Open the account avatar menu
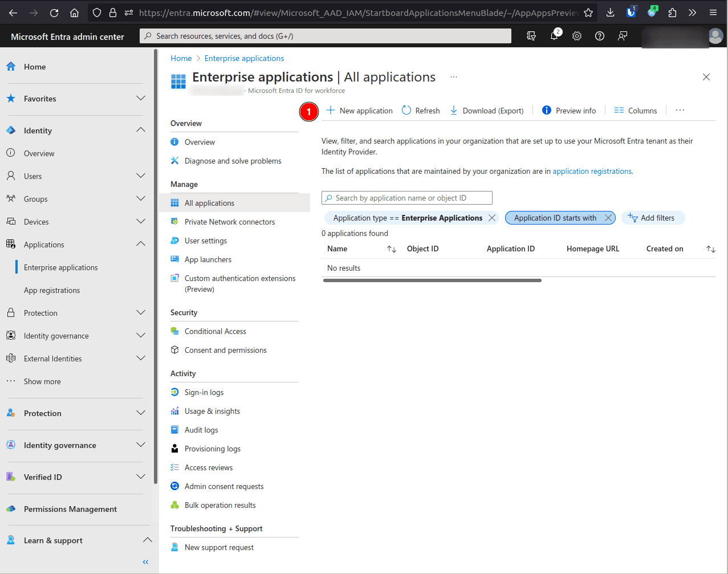728x574 pixels. tap(715, 36)
